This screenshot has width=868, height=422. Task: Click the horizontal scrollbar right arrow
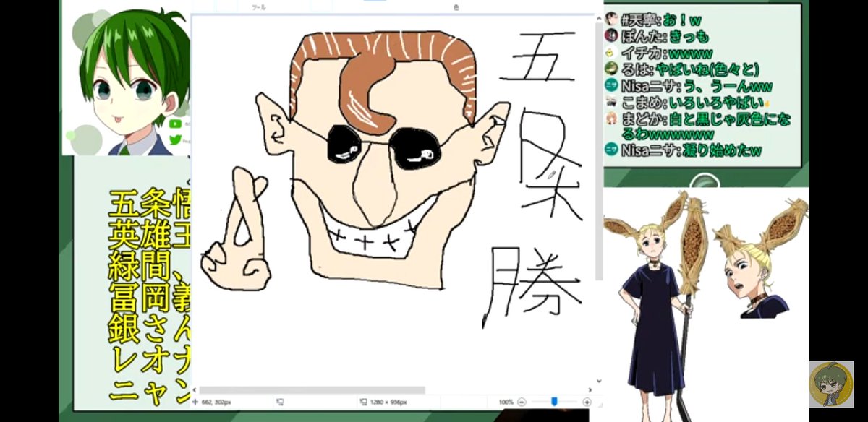click(x=591, y=390)
